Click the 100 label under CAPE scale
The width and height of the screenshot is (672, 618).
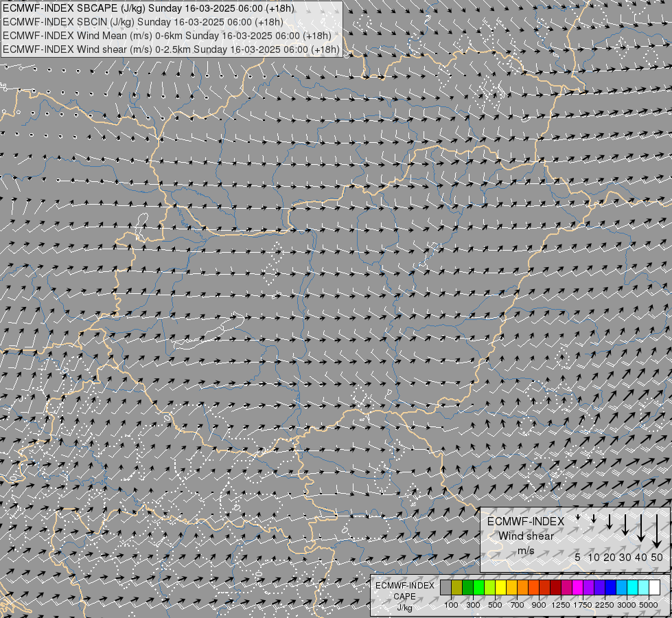[x=451, y=605]
